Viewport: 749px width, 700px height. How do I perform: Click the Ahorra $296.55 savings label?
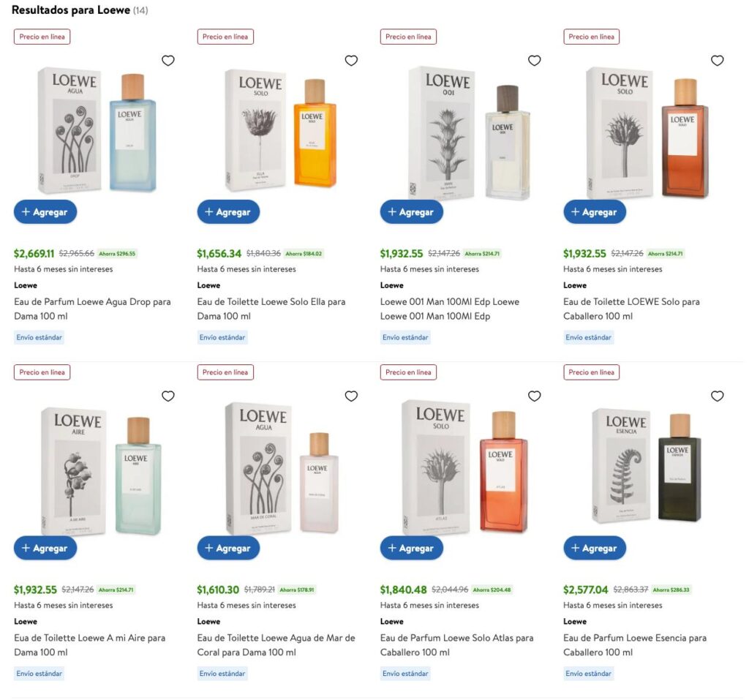(119, 253)
